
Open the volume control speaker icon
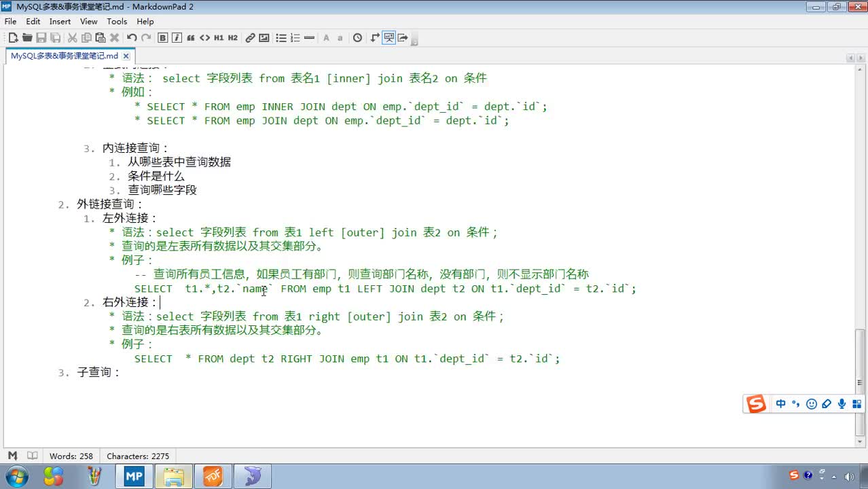(848, 477)
